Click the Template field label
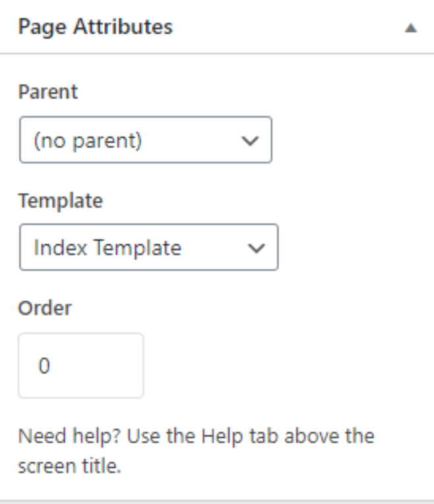Image resolution: width=434 pixels, height=504 pixels. pyautogui.click(x=61, y=201)
